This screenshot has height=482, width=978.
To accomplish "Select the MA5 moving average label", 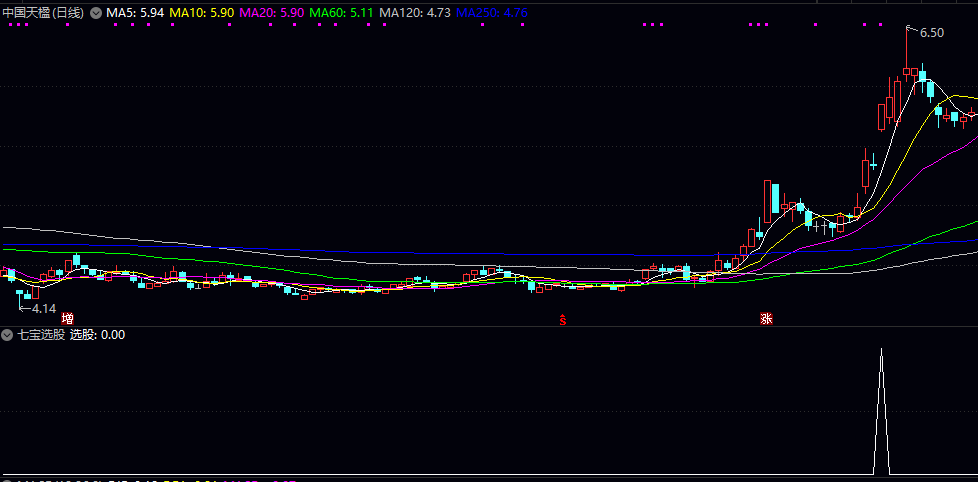I will [x=136, y=14].
